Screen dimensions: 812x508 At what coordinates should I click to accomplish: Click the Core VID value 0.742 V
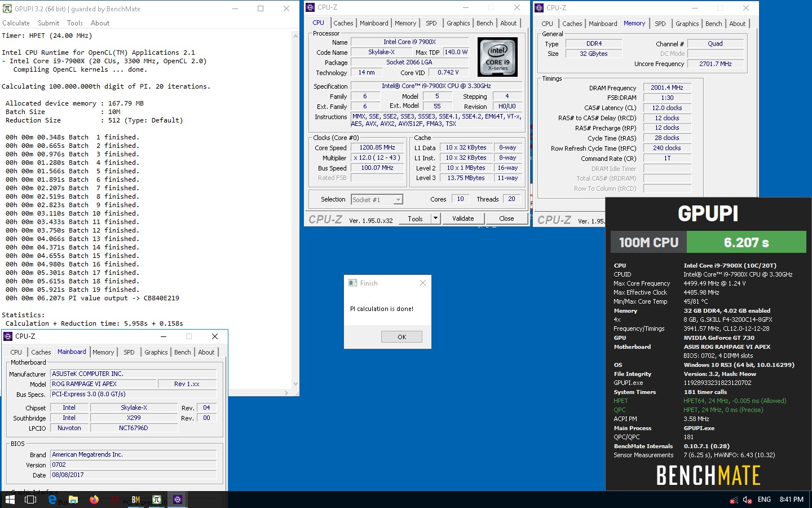pyautogui.click(x=448, y=73)
